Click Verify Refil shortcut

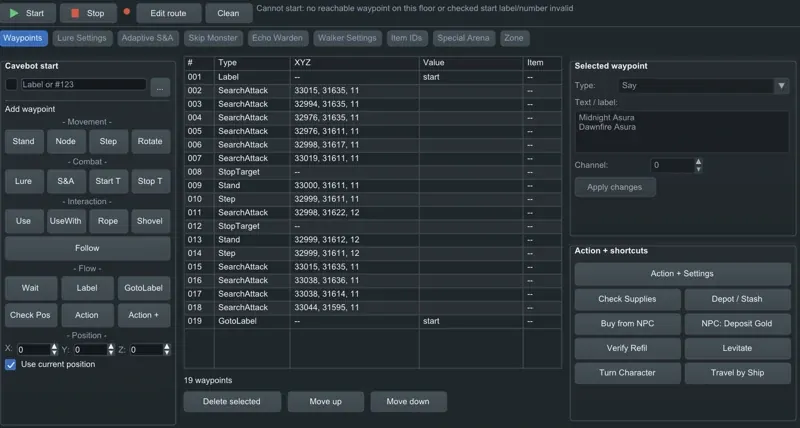pyautogui.click(x=628, y=348)
